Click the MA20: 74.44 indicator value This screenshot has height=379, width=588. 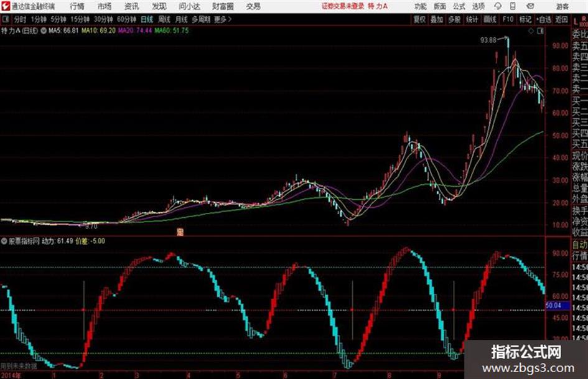(135, 30)
